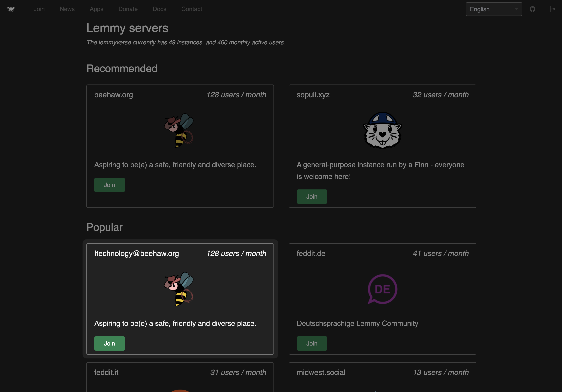Open the Docs navigation link

pos(159,9)
